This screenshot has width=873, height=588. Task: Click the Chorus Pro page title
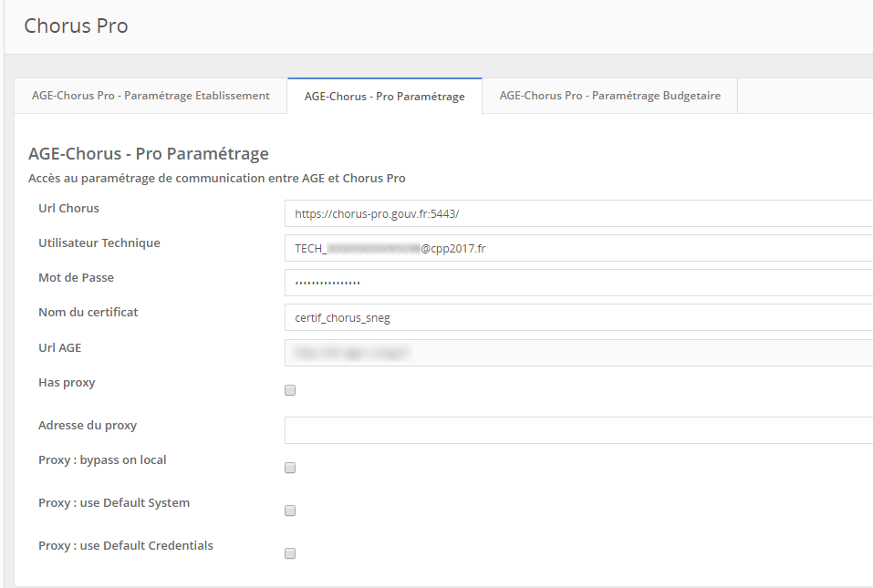(76, 26)
